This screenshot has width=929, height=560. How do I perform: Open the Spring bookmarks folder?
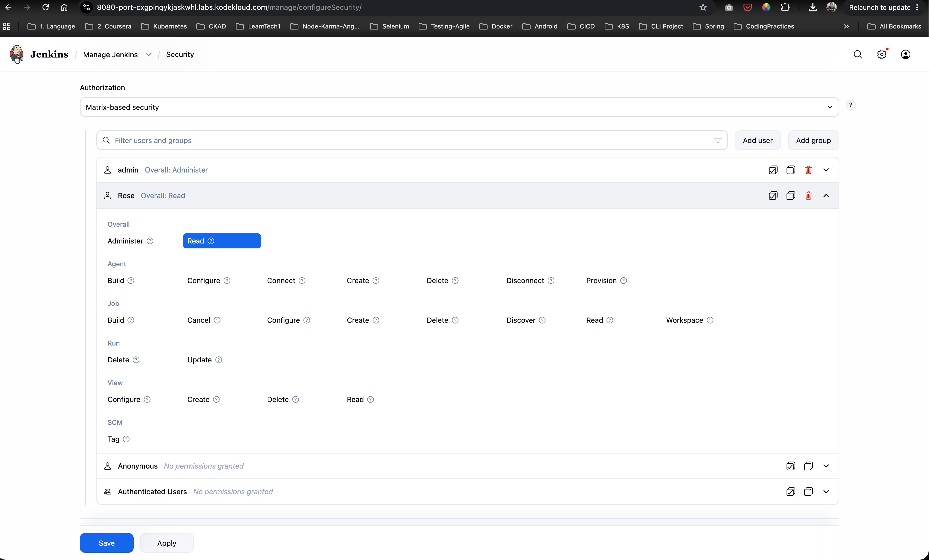tap(709, 26)
